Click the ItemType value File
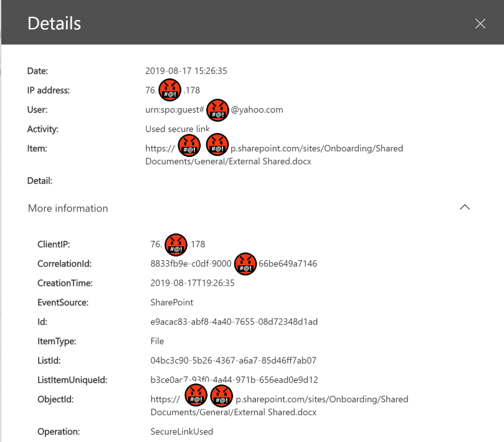Image resolution: width=504 pixels, height=442 pixels. point(158,341)
